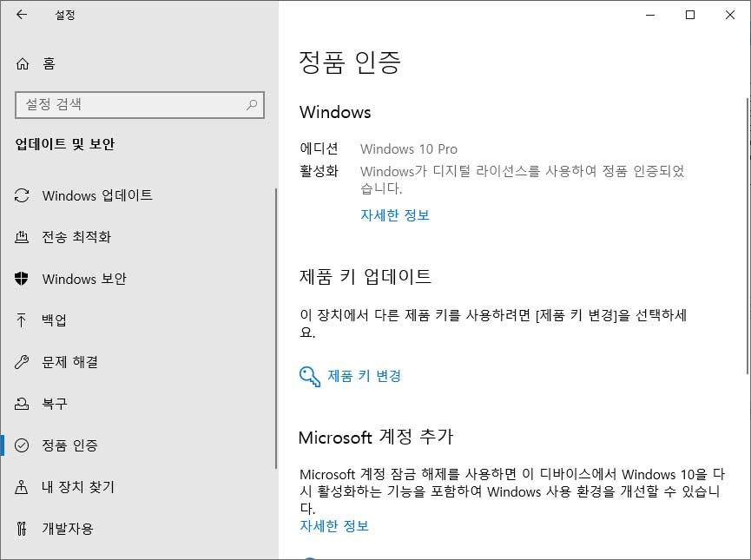The width and height of the screenshot is (751, 560).
Task: Click the sidebar vertical scrollbar
Action: pos(276,329)
